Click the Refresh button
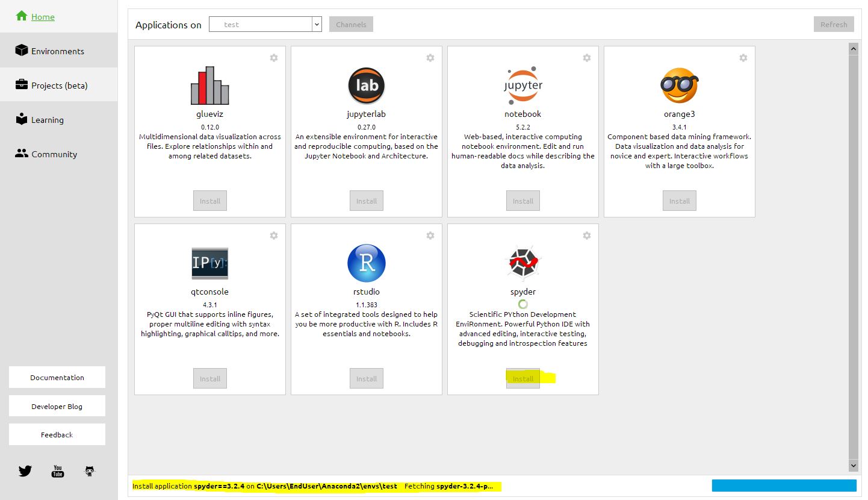 click(x=834, y=24)
